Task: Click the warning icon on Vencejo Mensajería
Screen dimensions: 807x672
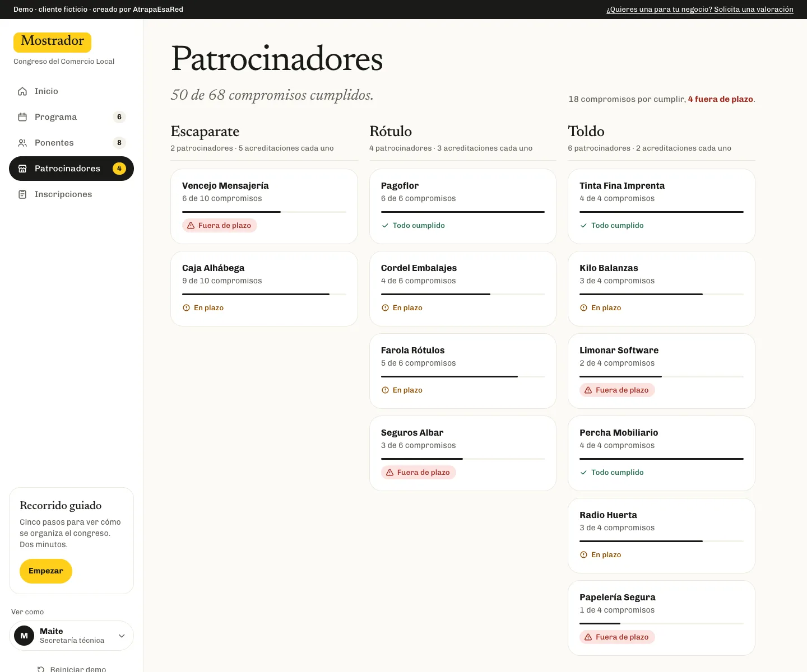Action: click(191, 226)
